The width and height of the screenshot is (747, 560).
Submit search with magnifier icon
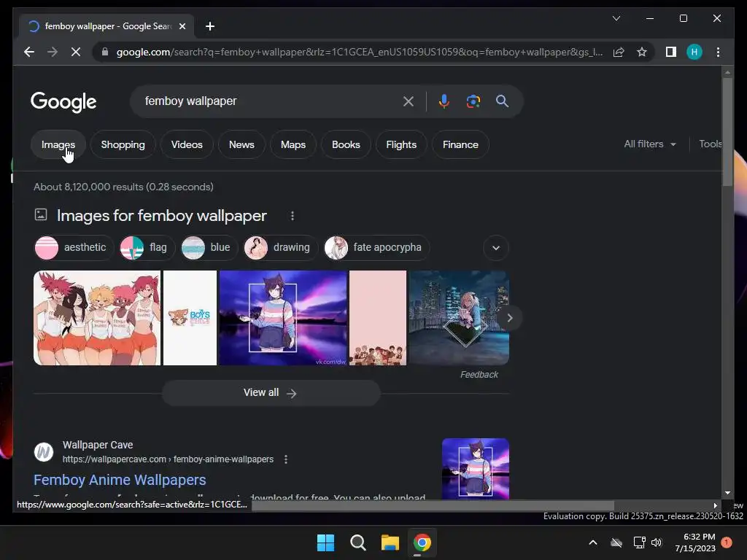(x=502, y=101)
